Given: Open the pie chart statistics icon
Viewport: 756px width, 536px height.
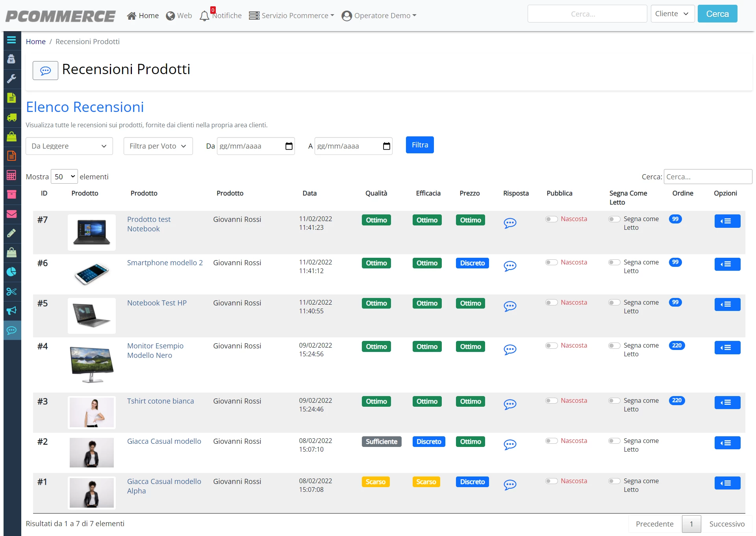Looking at the screenshot, I should (11, 272).
